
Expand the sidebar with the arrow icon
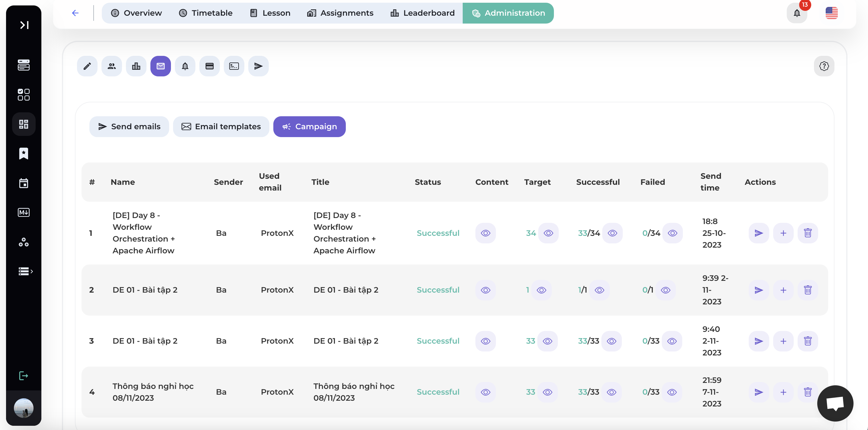24,25
